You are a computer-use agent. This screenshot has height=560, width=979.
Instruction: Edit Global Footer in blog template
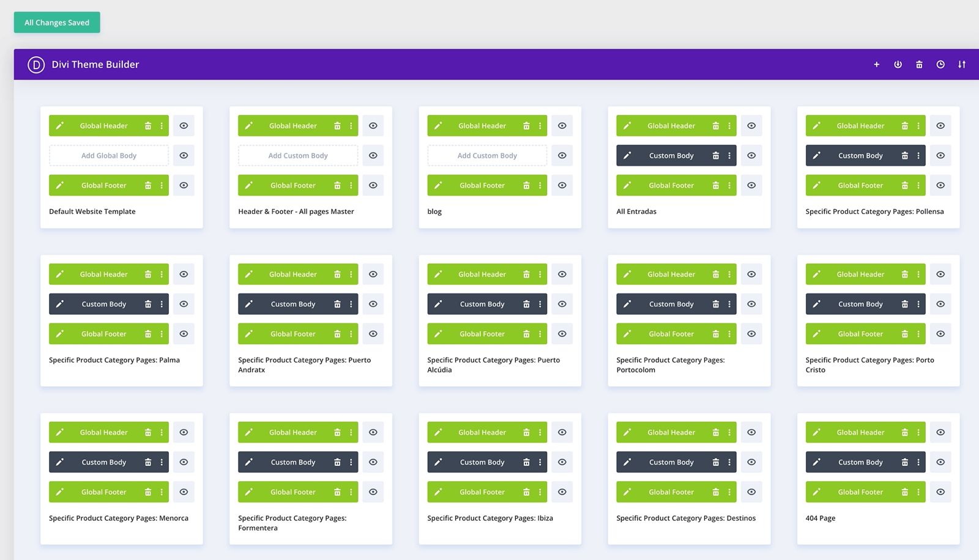click(438, 185)
